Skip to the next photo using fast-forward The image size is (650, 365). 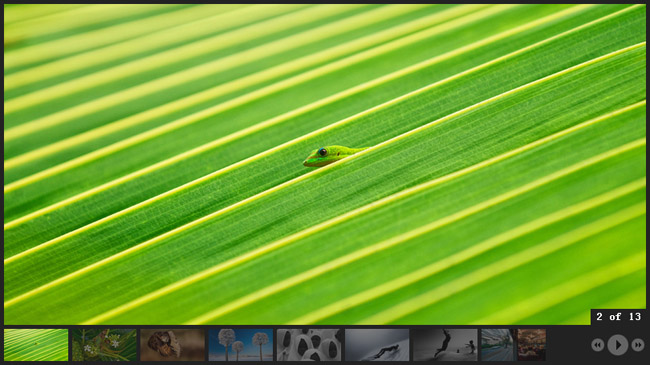(x=638, y=345)
